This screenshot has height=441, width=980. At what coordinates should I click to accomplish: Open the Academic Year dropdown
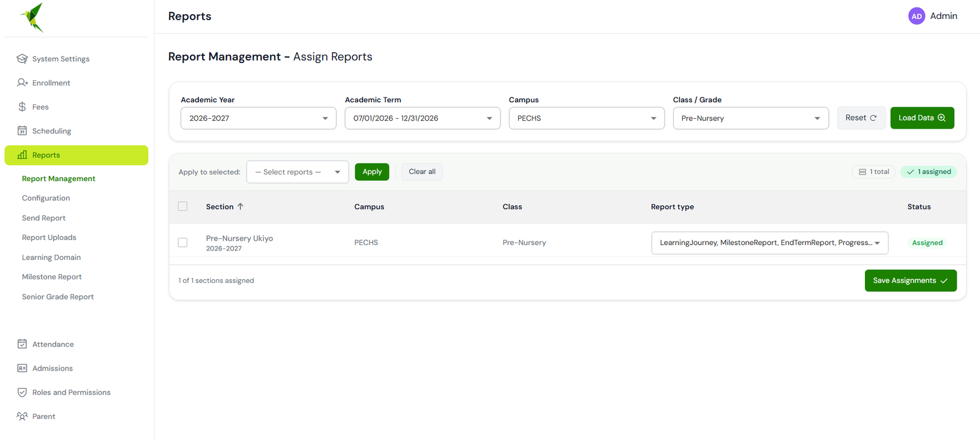[258, 118]
